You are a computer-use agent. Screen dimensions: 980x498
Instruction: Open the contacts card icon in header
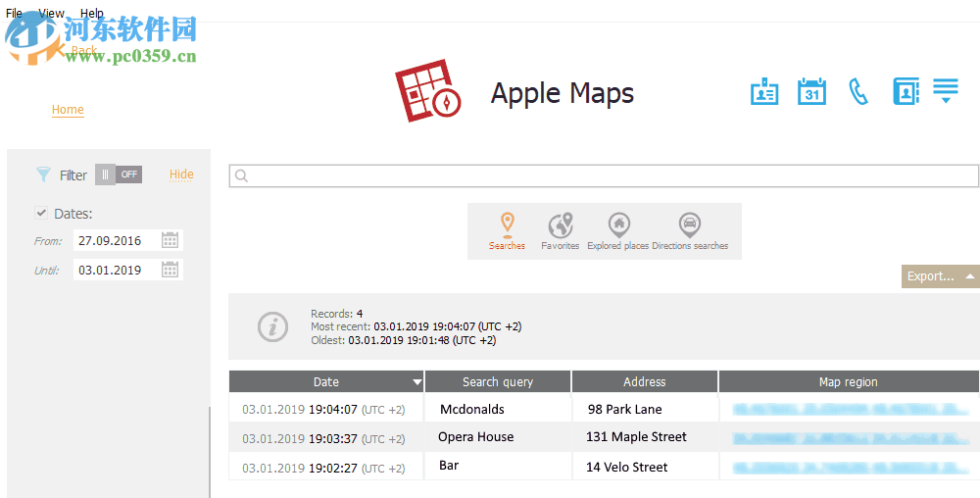tap(763, 92)
